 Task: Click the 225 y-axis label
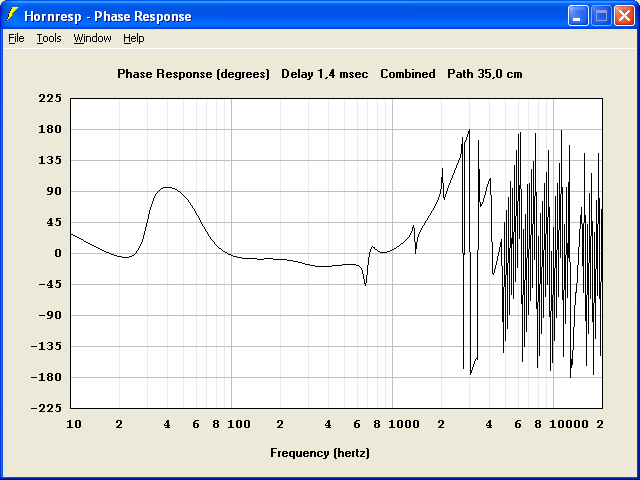(x=50, y=98)
